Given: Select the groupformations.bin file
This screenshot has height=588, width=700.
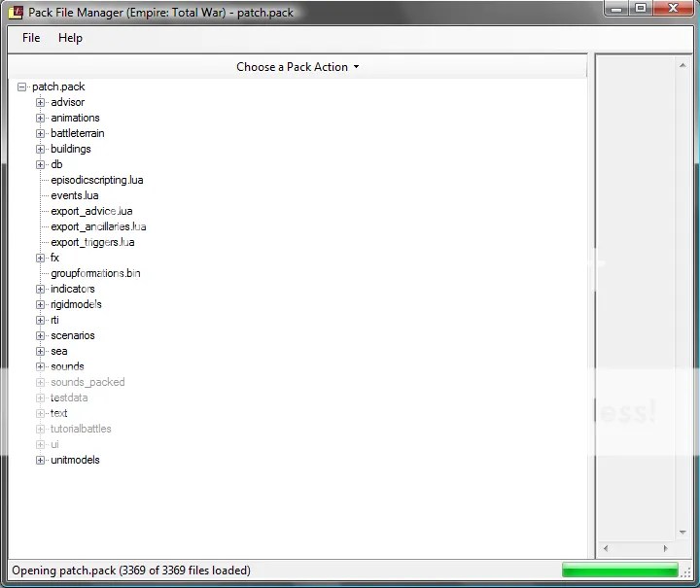Looking at the screenshot, I should (95, 273).
